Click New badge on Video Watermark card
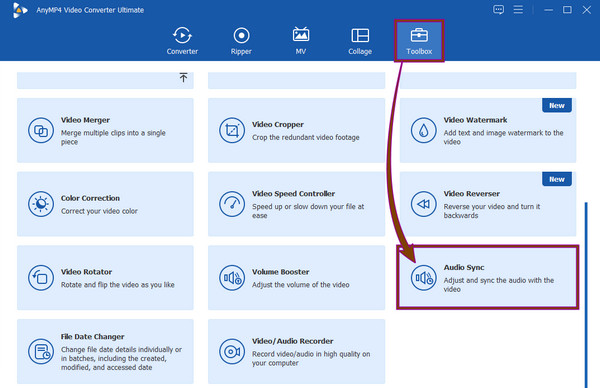 click(x=557, y=106)
